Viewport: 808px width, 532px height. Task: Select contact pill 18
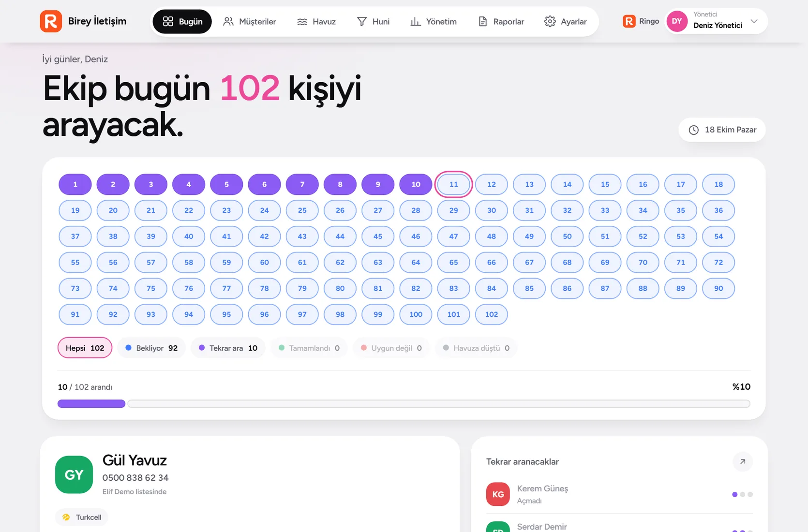718,184
